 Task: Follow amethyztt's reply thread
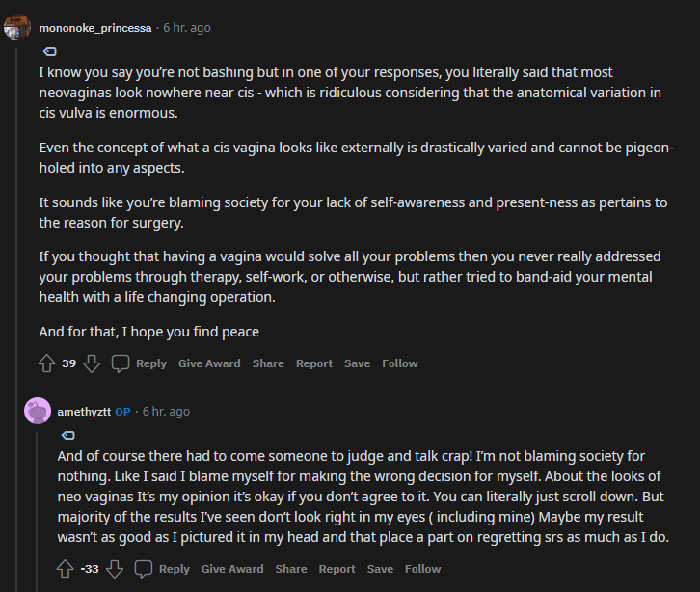pyautogui.click(x=422, y=569)
